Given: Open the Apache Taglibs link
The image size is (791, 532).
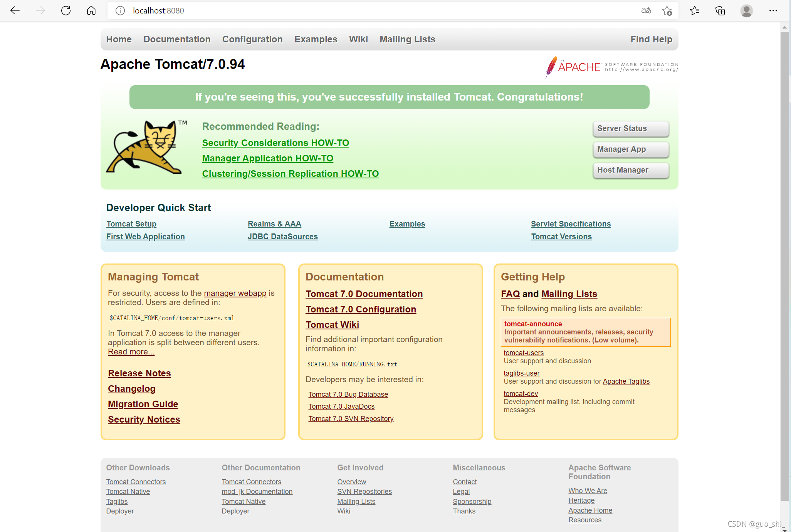Looking at the screenshot, I should tap(626, 381).
